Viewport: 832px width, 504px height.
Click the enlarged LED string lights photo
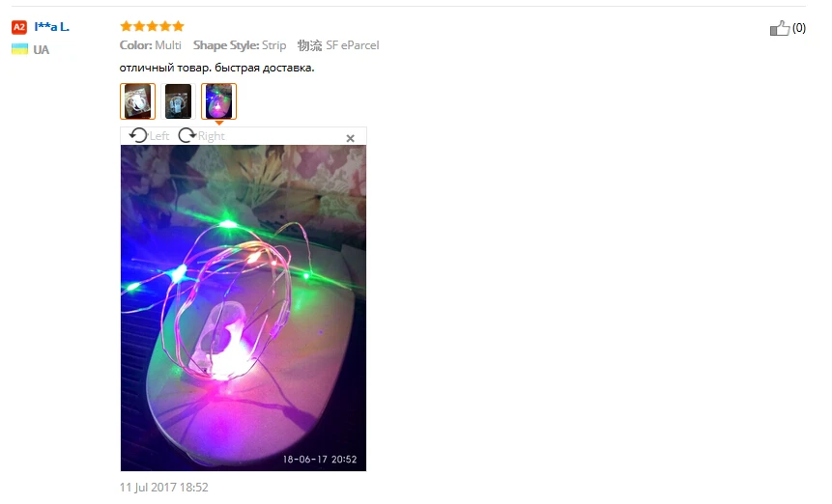pyautogui.click(x=243, y=308)
